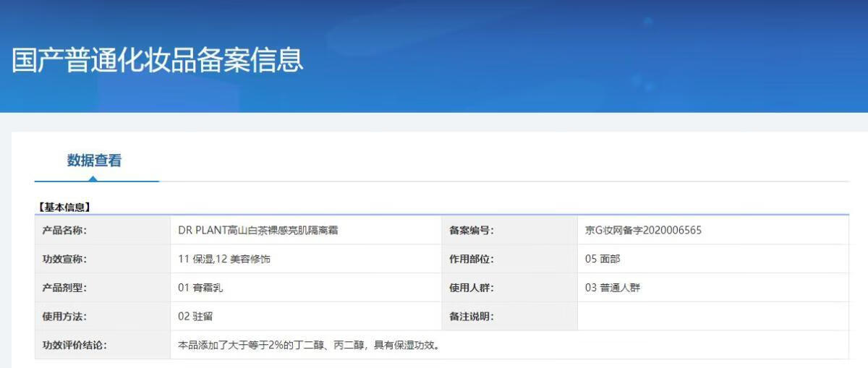Click the 功效宣称 label cell

click(x=65, y=259)
